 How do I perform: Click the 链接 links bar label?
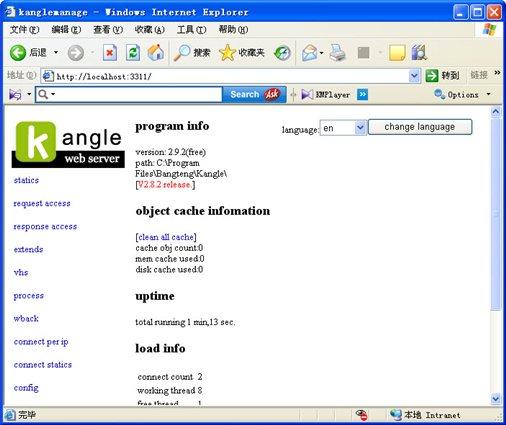479,75
